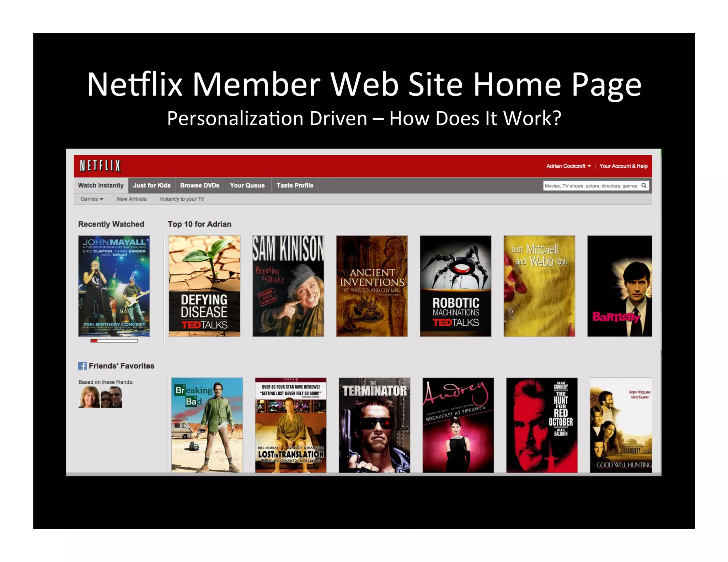
Task: Open the Good Will Hunting poster
Action: click(x=621, y=425)
